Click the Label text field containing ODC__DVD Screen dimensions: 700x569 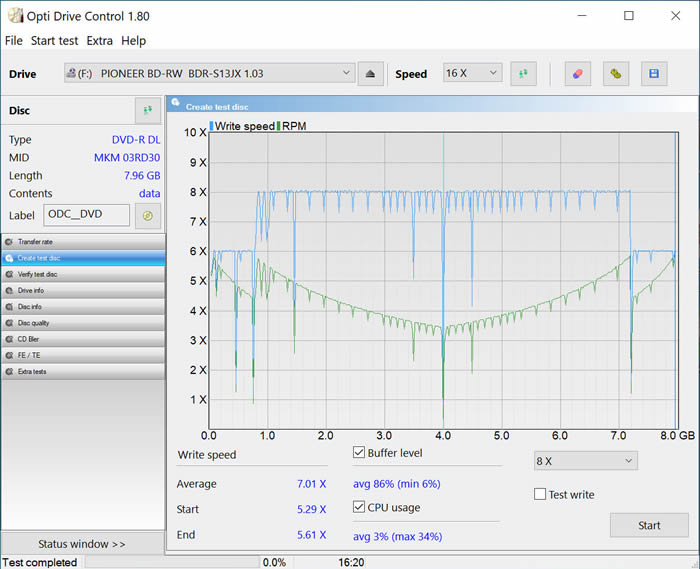click(86, 215)
